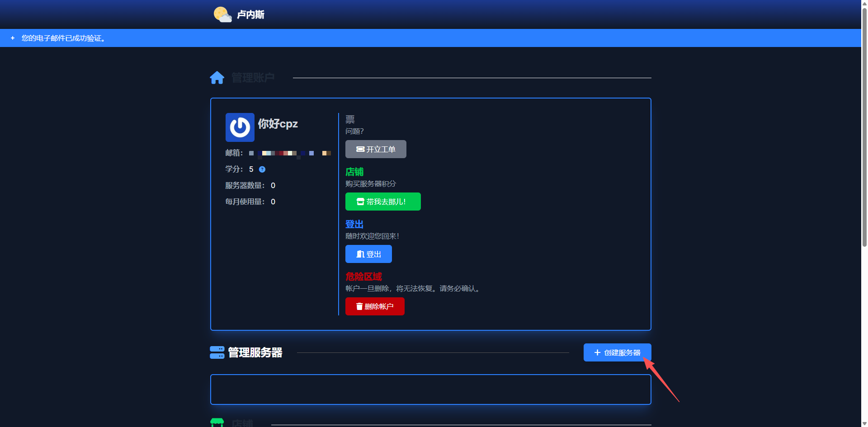
Task: Click the scrollbar down arrow
Action: (864, 423)
